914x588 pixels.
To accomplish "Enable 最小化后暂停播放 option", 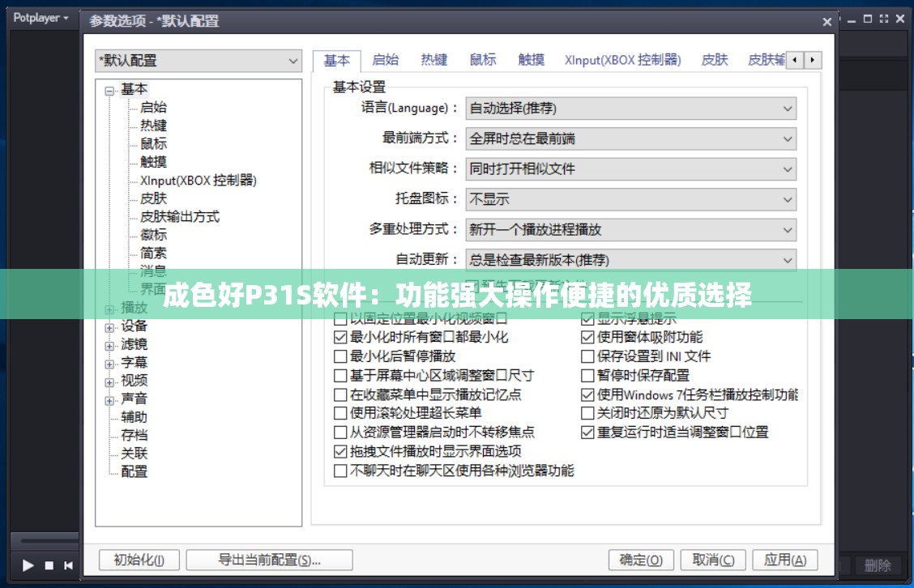I will click(340, 356).
